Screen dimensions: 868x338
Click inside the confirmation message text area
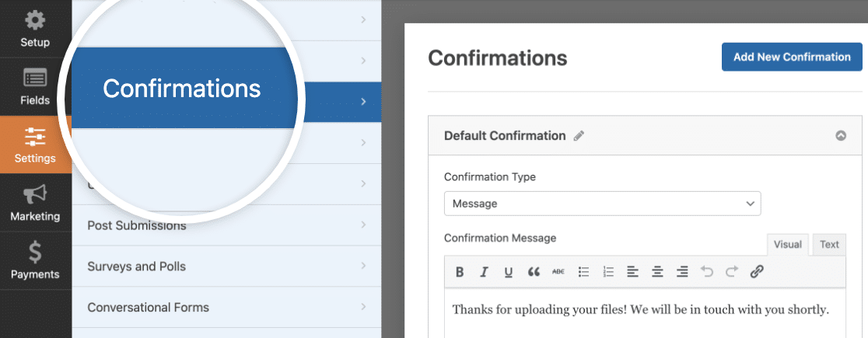pyautogui.click(x=645, y=313)
